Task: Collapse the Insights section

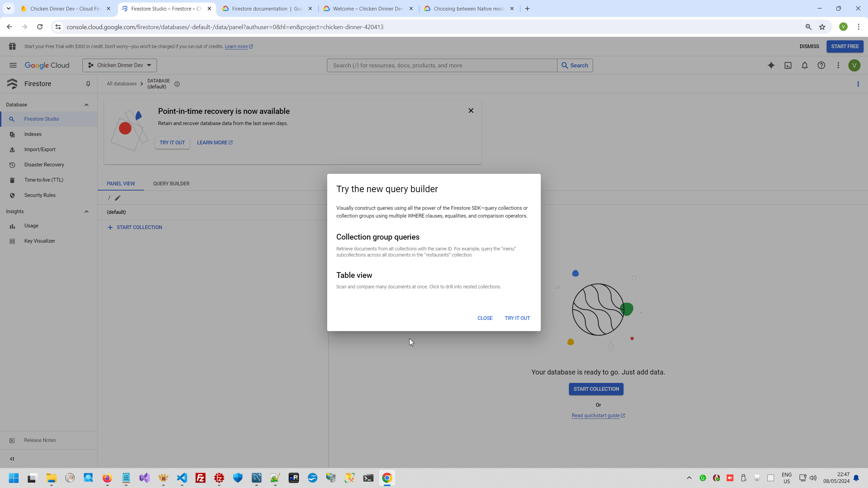Action: (86, 211)
